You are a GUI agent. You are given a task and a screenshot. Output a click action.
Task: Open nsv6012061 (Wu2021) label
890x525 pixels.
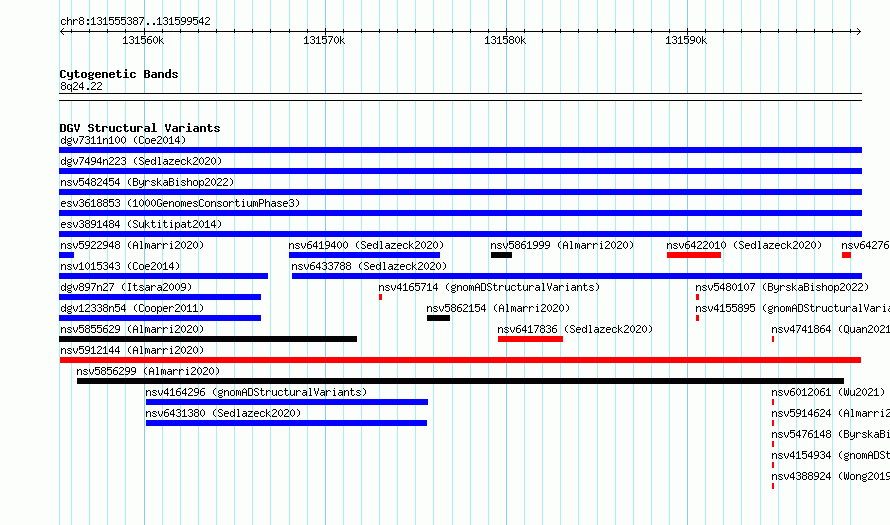click(828, 392)
